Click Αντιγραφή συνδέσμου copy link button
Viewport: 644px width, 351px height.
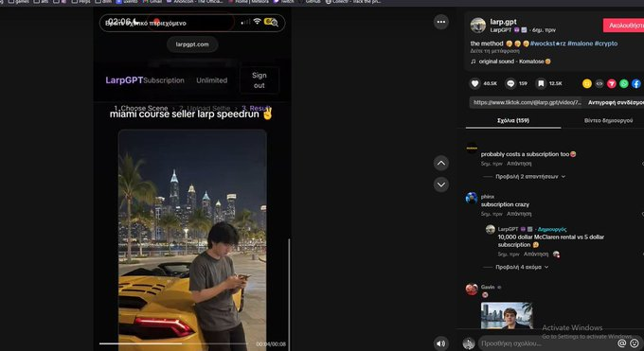click(x=616, y=102)
